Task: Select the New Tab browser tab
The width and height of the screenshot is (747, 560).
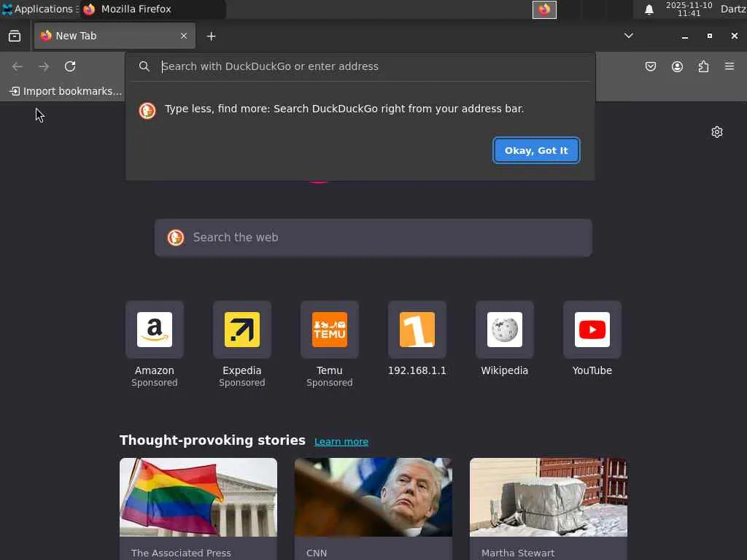Action: 115,36
